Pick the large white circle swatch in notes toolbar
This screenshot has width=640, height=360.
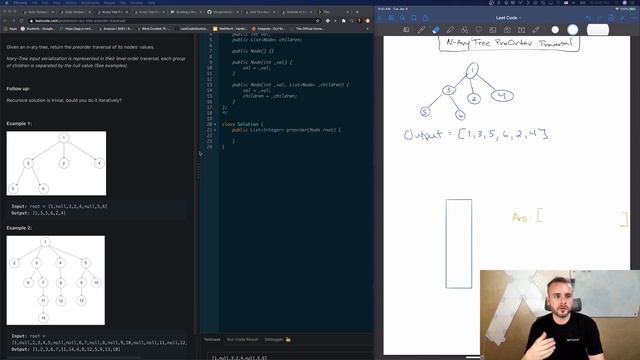(573, 29)
